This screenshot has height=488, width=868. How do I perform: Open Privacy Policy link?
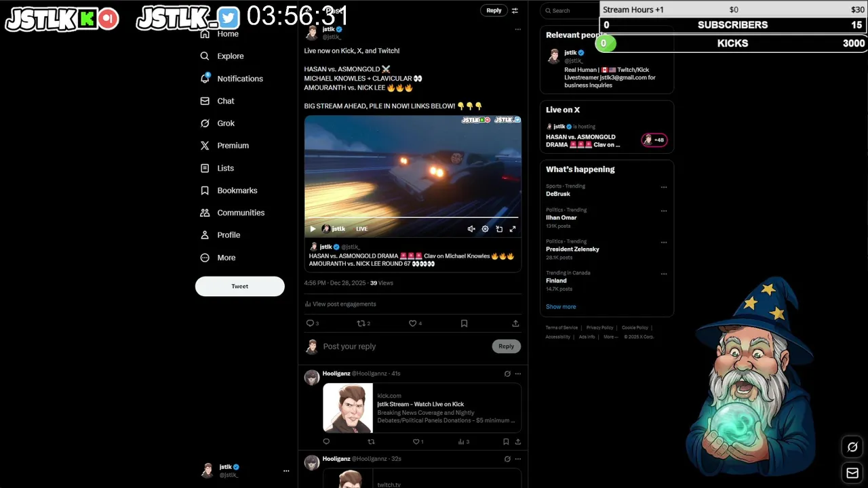pos(599,328)
